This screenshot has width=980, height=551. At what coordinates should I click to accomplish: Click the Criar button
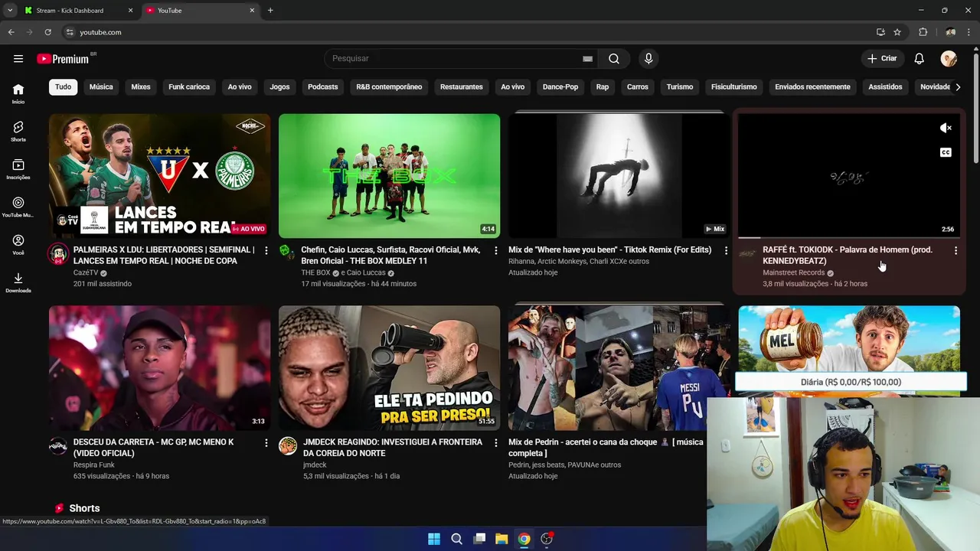coord(882,59)
